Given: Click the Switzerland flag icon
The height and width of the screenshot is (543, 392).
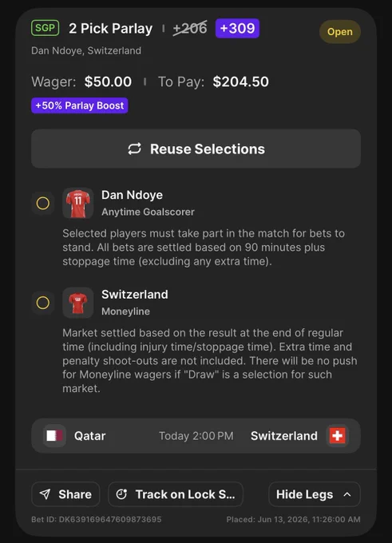Looking at the screenshot, I should coord(337,436).
